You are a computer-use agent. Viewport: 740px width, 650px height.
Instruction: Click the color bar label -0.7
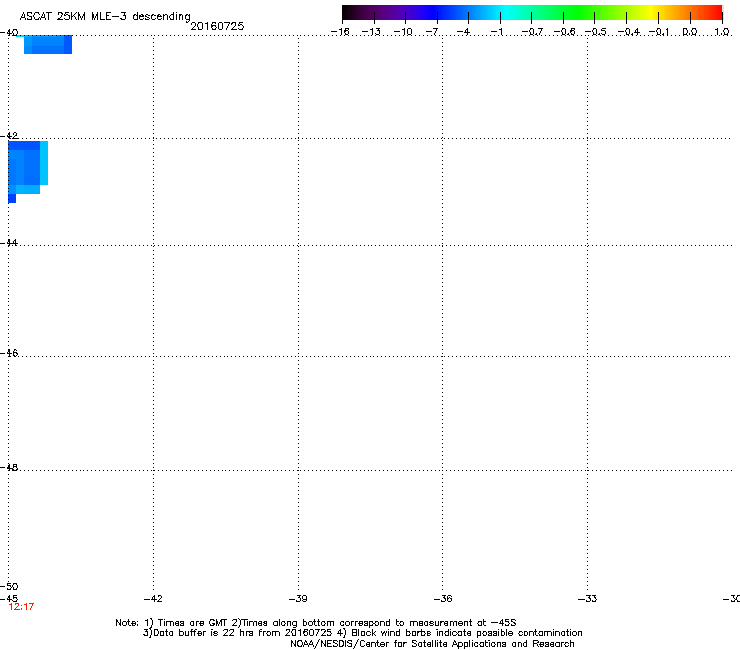532,32
